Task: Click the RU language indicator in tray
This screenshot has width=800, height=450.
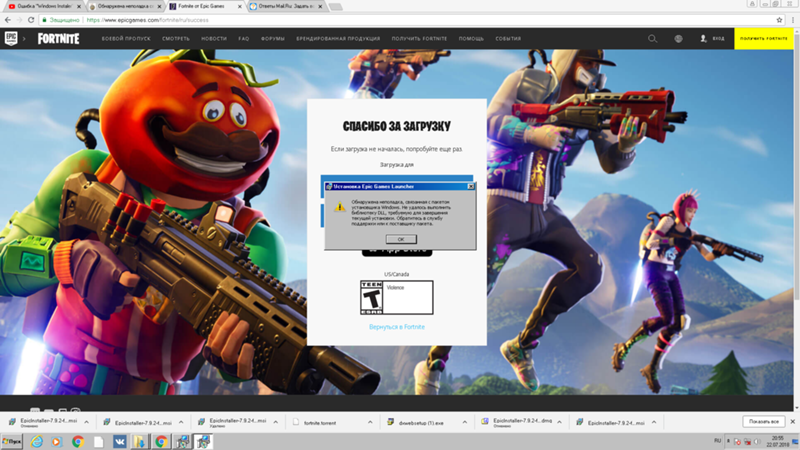Action: coord(717,441)
